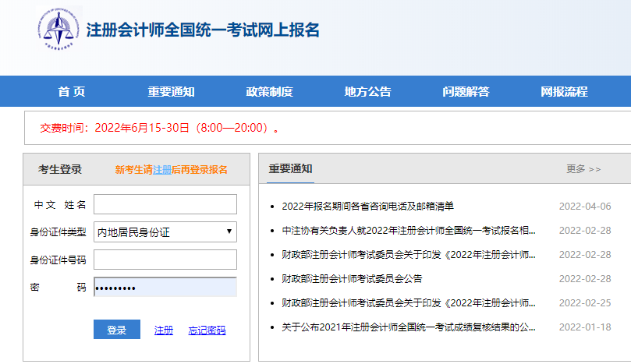Open 更多 >> link for notices
The width and height of the screenshot is (631, 364).
click(583, 169)
